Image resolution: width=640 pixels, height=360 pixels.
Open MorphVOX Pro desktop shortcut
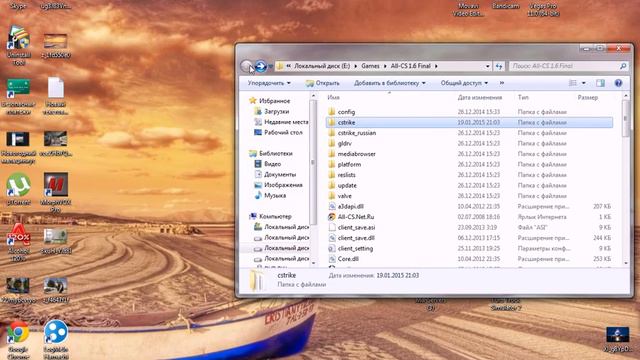56,192
